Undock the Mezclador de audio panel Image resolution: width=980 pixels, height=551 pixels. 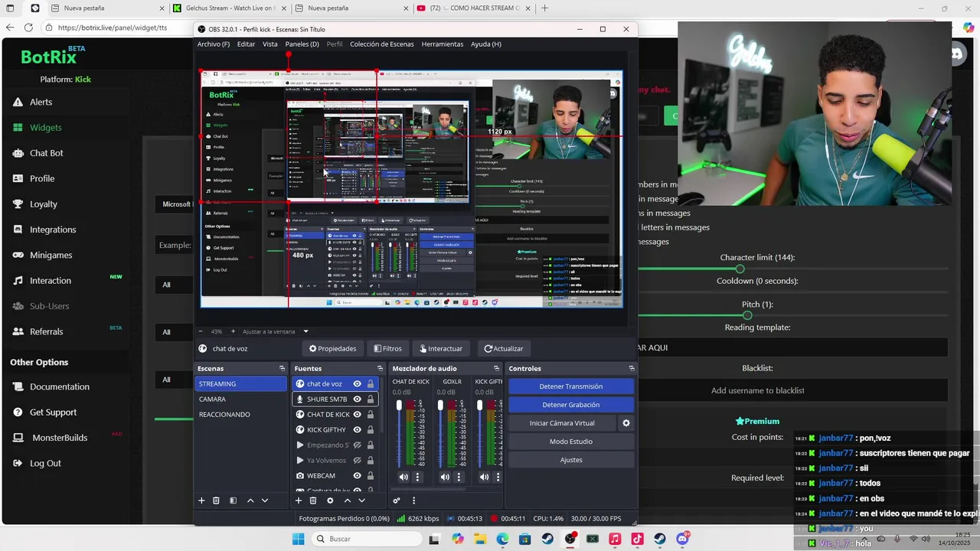click(x=498, y=368)
